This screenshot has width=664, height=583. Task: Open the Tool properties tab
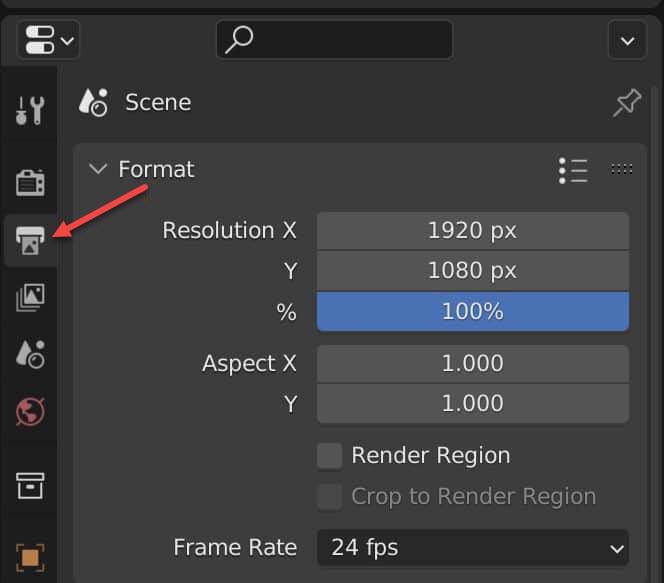tap(30, 110)
